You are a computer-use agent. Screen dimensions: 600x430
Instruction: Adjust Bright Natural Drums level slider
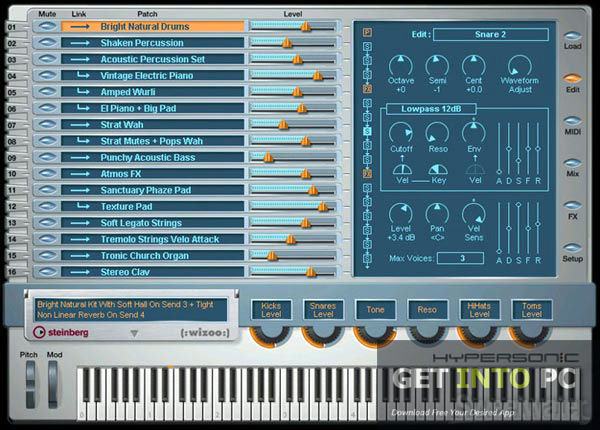(x=305, y=26)
